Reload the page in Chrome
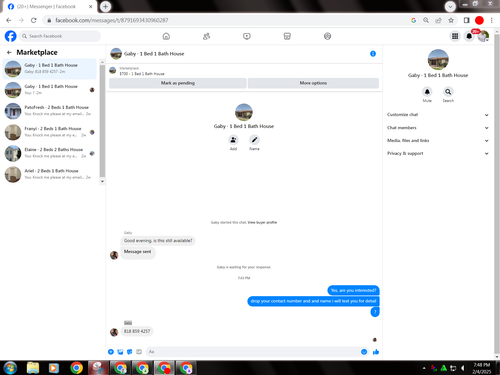 tap(34, 20)
